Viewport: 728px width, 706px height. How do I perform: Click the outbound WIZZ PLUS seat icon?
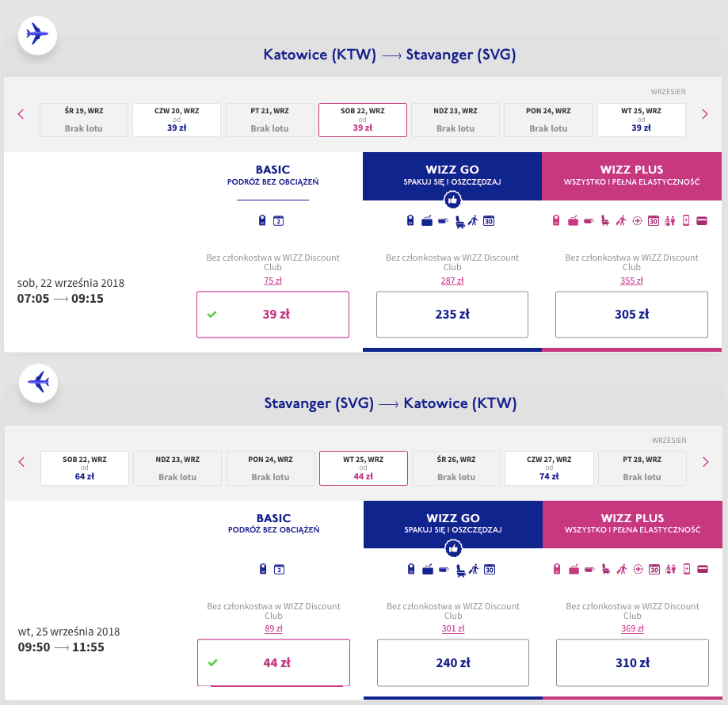coord(605,221)
